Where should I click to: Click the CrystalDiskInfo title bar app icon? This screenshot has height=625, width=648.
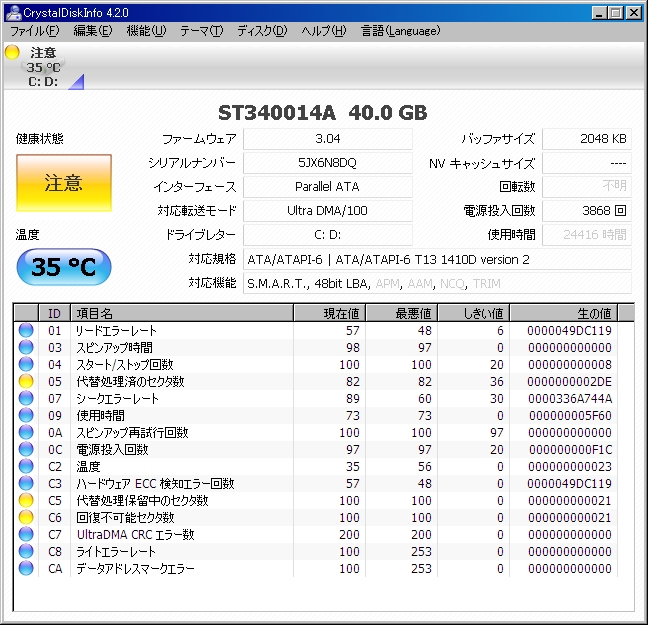[x=13, y=12]
